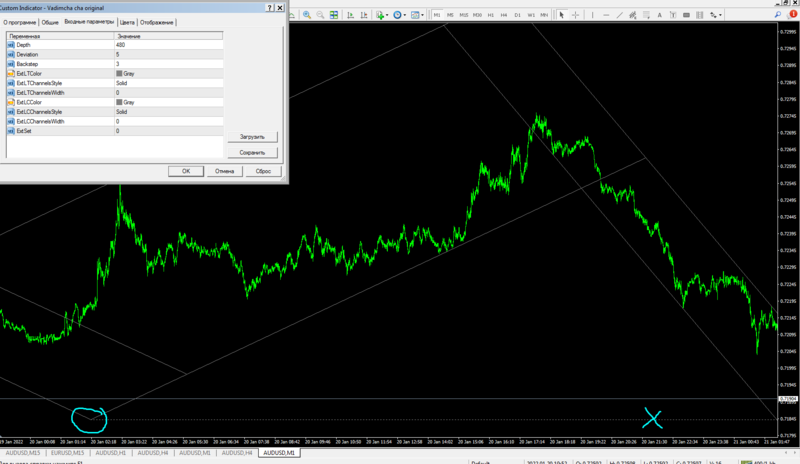Viewport: 800px width, 464px height.
Task: Open the О программе tab
Action: [19, 22]
